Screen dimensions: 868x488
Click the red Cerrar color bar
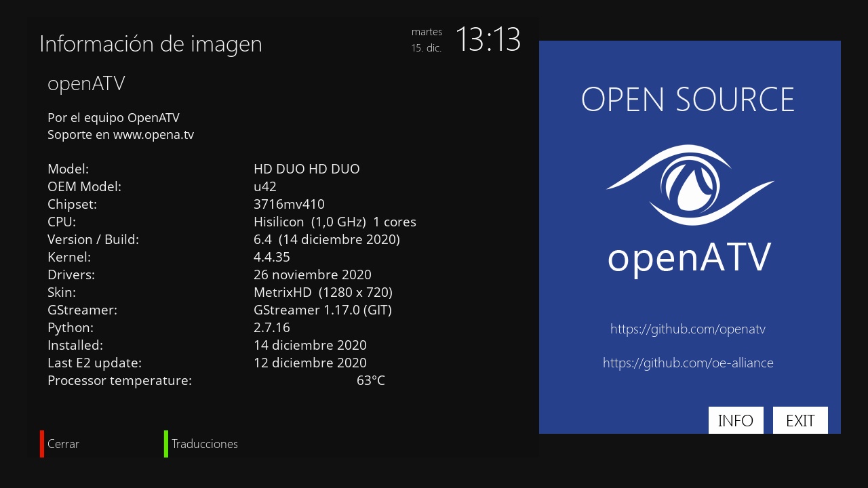(x=42, y=444)
